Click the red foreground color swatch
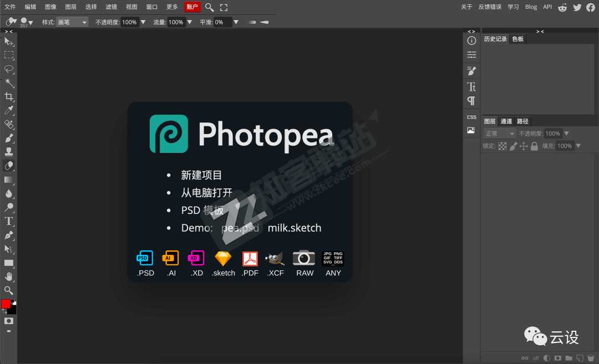Image resolution: width=599 pixels, height=364 pixels. tap(7, 304)
